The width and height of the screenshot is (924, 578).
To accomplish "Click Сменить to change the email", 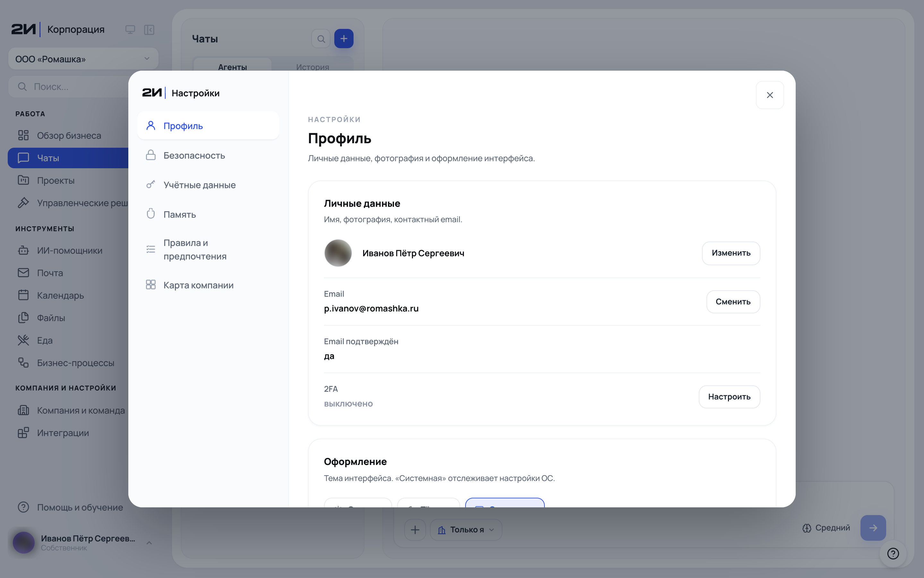I will 733,302.
